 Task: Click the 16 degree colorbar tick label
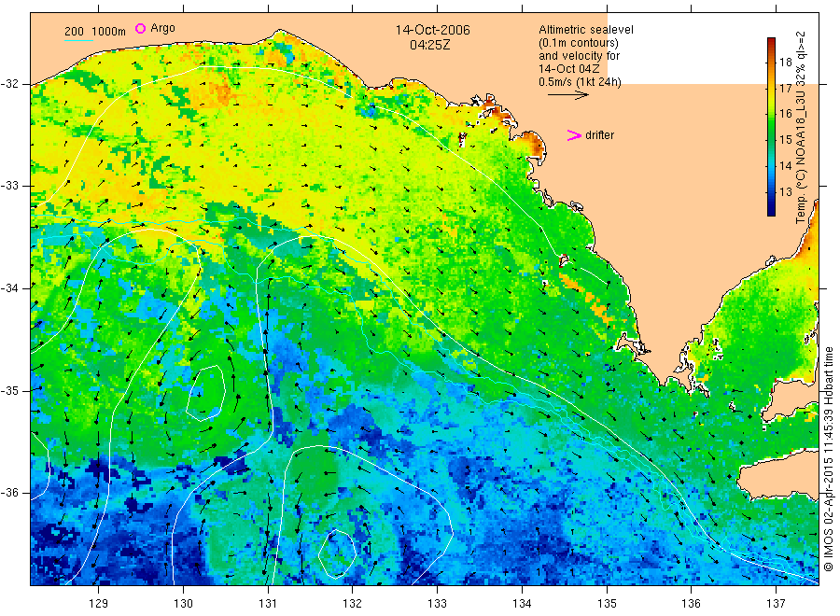click(x=785, y=114)
